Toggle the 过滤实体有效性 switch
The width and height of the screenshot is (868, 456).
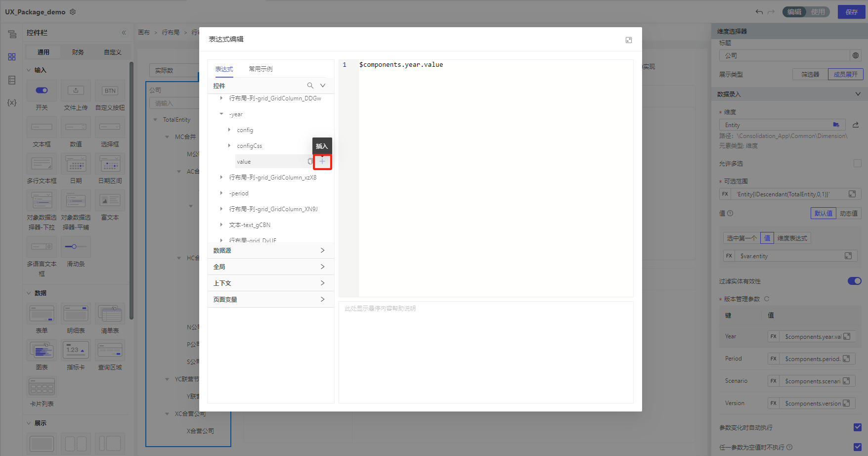(x=854, y=281)
